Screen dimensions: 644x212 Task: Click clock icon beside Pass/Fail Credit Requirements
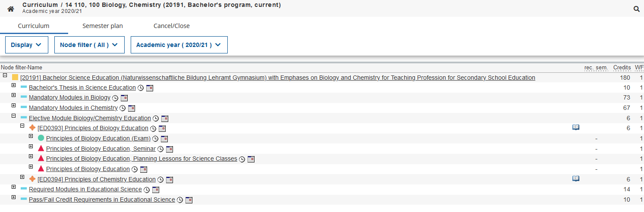pyautogui.click(x=180, y=200)
